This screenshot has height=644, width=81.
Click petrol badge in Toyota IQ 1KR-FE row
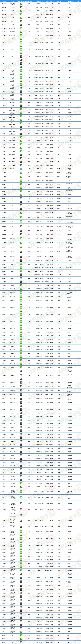click(x=21, y=635)
